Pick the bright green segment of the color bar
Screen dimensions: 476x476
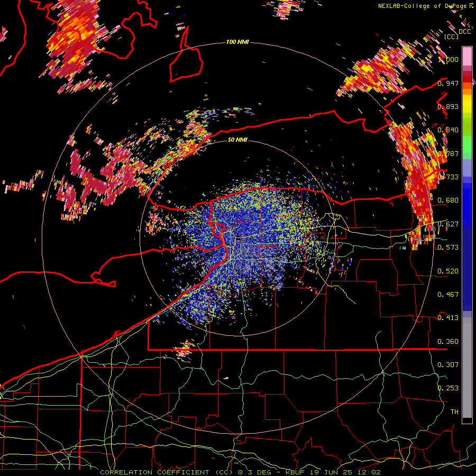tap(467, 143)
